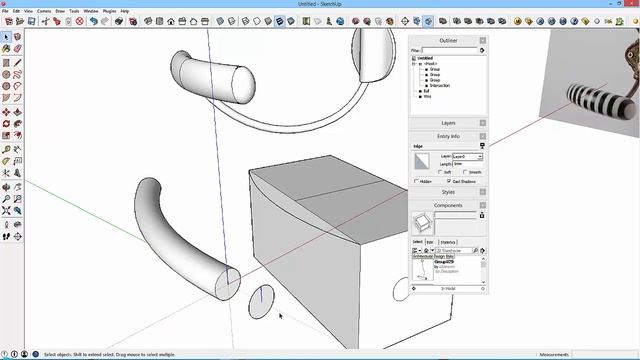Click the Redo arrow in toolbar
Image resolution: width=640 pixels, height=360 pixels.
tap(105, 21)
